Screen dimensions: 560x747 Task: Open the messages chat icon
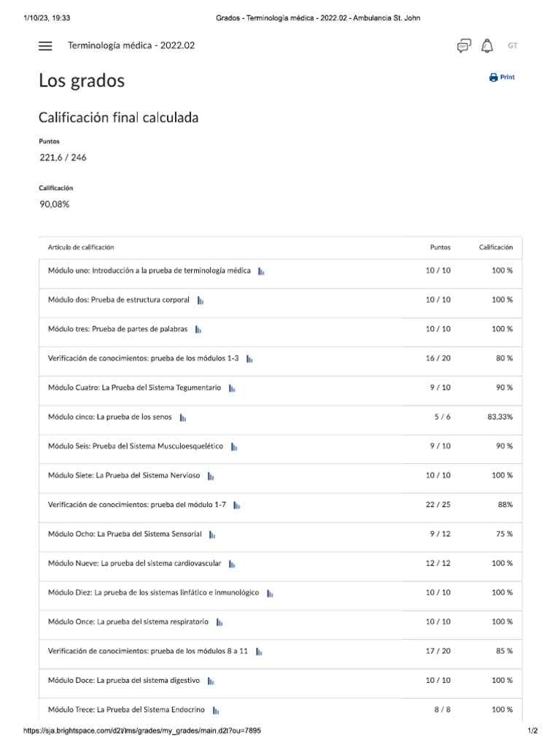pyautogui.click(x=464, y=46)
